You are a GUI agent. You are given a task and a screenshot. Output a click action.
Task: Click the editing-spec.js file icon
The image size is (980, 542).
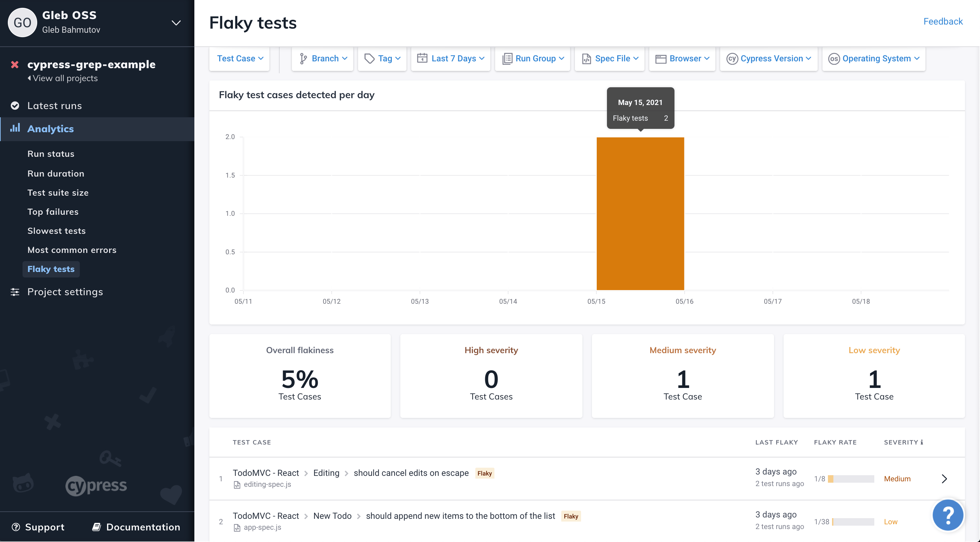click(237, 485)
